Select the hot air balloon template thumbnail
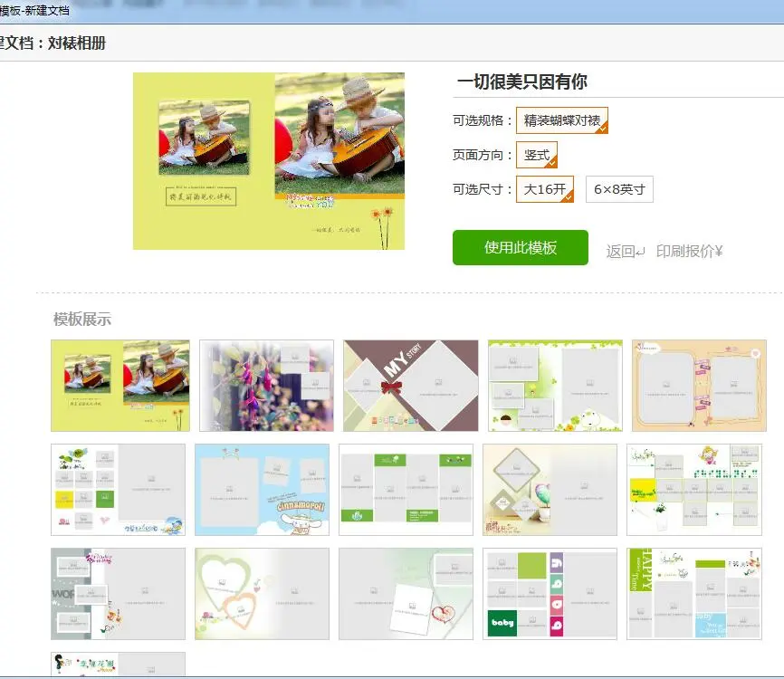784x679 pixels. click(550, 487)
